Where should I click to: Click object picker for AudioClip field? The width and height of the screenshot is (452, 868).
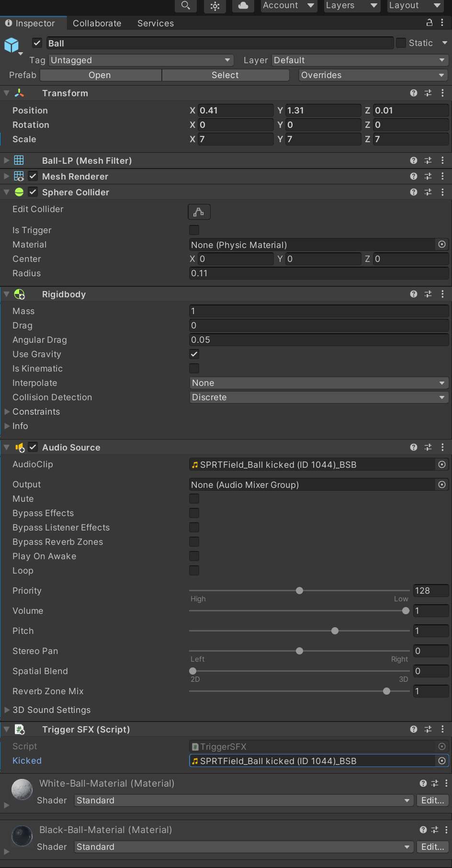442,464
